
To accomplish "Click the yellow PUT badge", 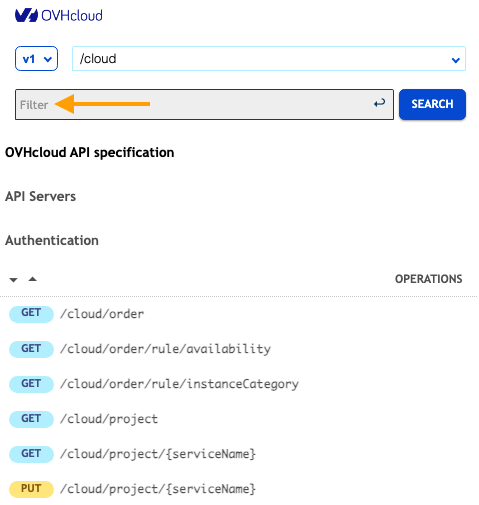I will coord(31,489).
